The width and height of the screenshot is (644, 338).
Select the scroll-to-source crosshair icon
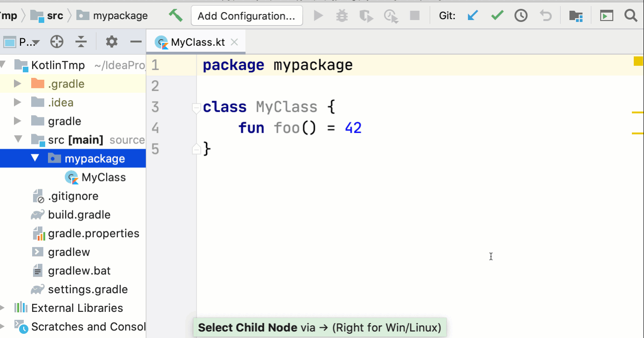[x=56, y=41]
